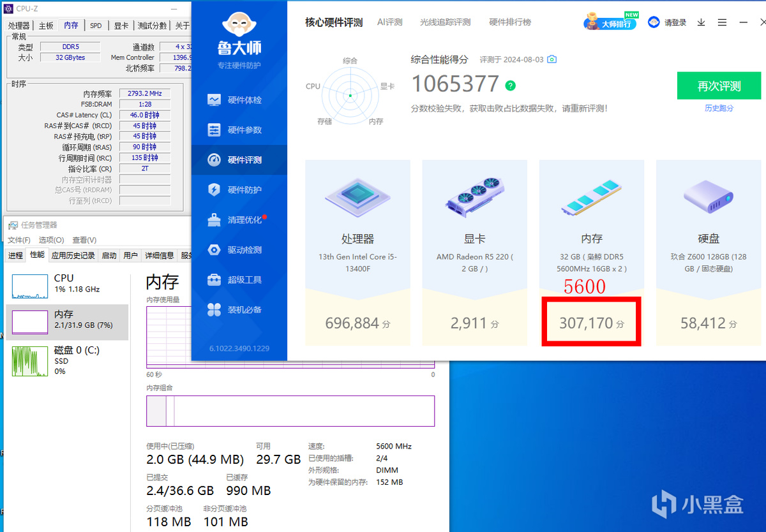Open Task Manager 选项(O) menu
This screenshot has height=532, width=766.
coord(51,240)
